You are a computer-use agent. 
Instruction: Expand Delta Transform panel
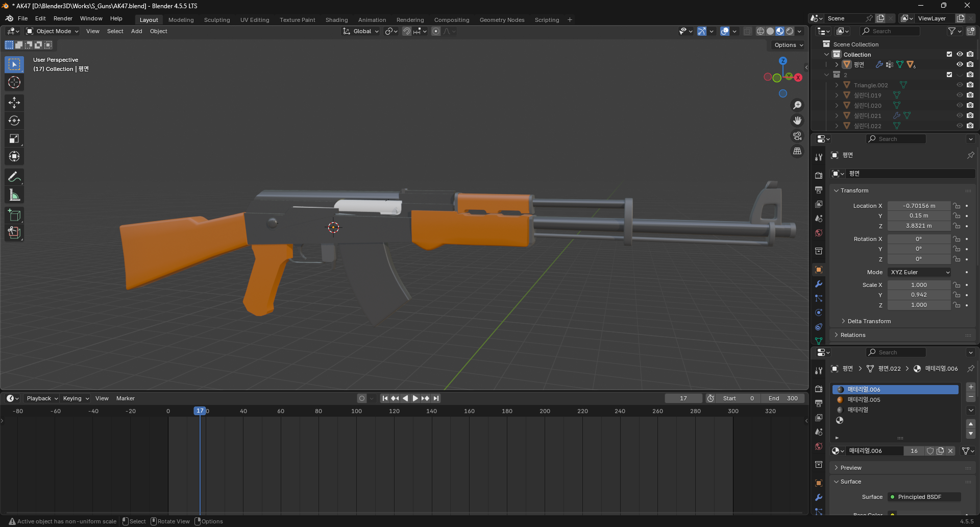pyautogui.click(x=869, y=321)
